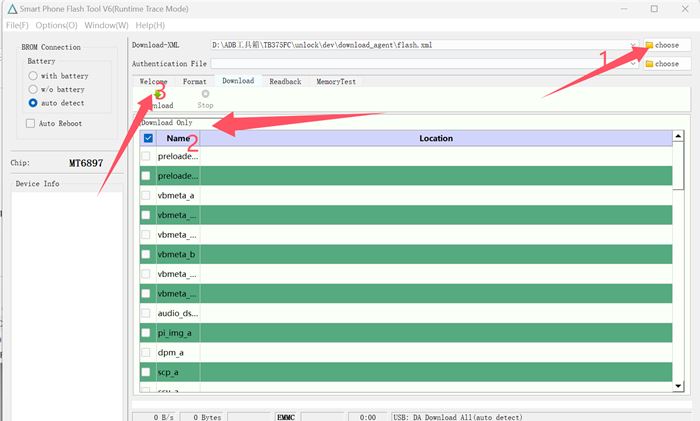
Task: Click choose button for Authentication File
Action: click(x=667, y=64)
